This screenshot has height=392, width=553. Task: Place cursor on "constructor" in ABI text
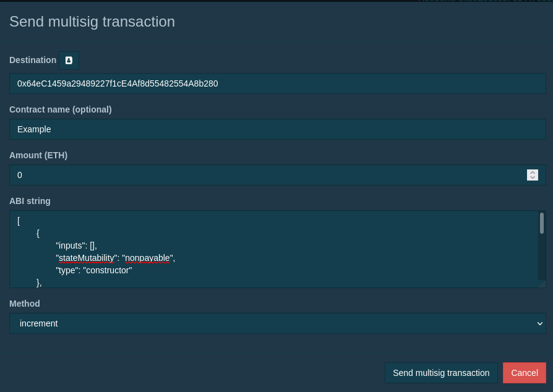pyautogui.click(x=108, y=270)
